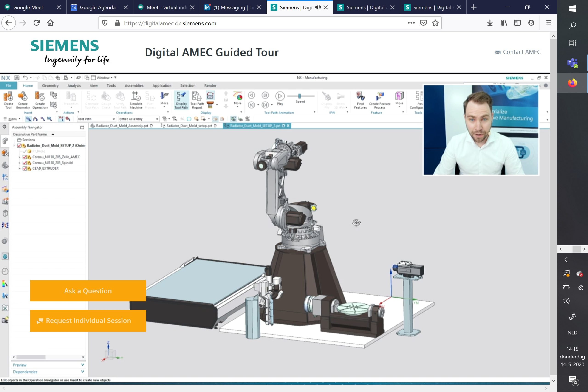Open the Tool Path dropdown
The image size is (588, 392).
click(x=114, y=119)
